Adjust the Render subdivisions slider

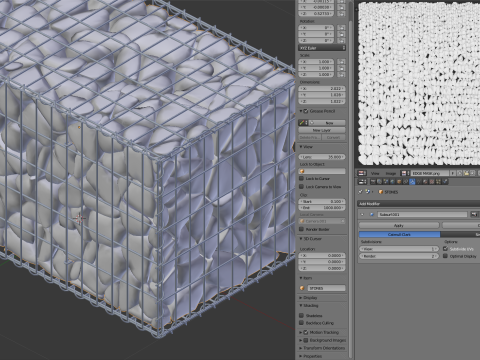coord(399,256)
